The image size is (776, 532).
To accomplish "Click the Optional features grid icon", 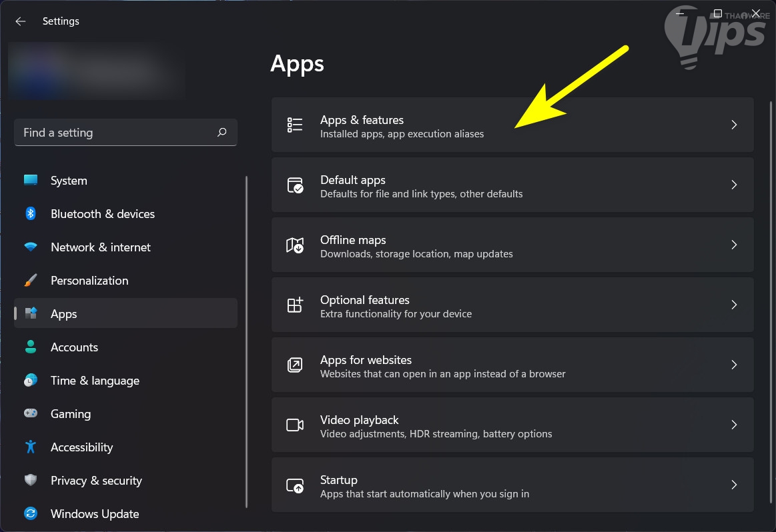I will (295, 305).
